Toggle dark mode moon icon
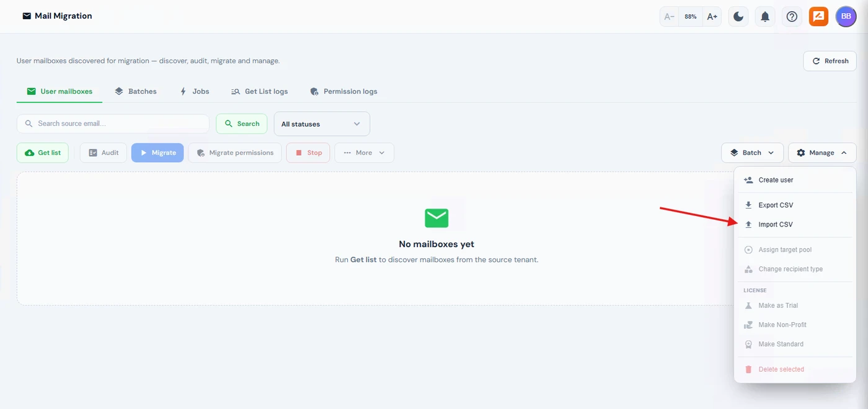The height and width of the screenshot is (409, 868). [738, 17]
